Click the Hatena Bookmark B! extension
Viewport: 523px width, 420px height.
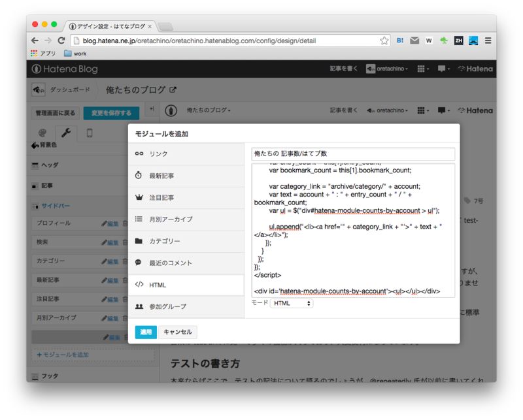(400, 40)
